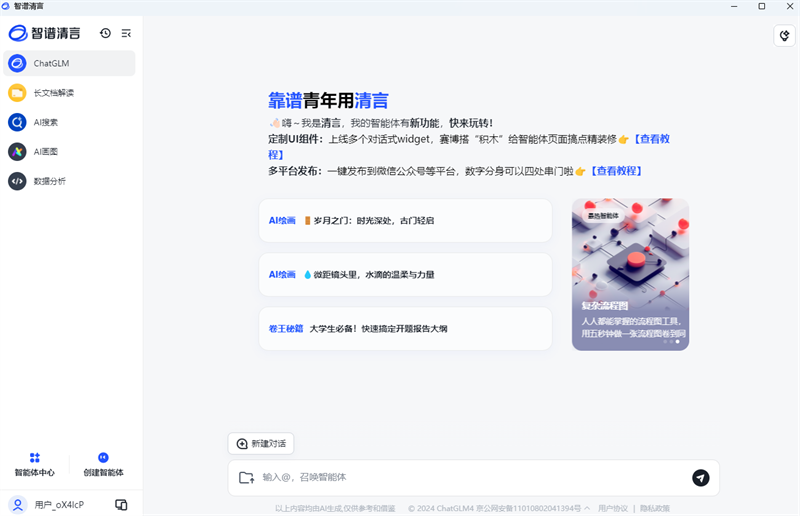Viewport: 800px width, 516px height.
Task: Open the conversation history clock icon
Action: pyautogui.click(x=106, y=33)
